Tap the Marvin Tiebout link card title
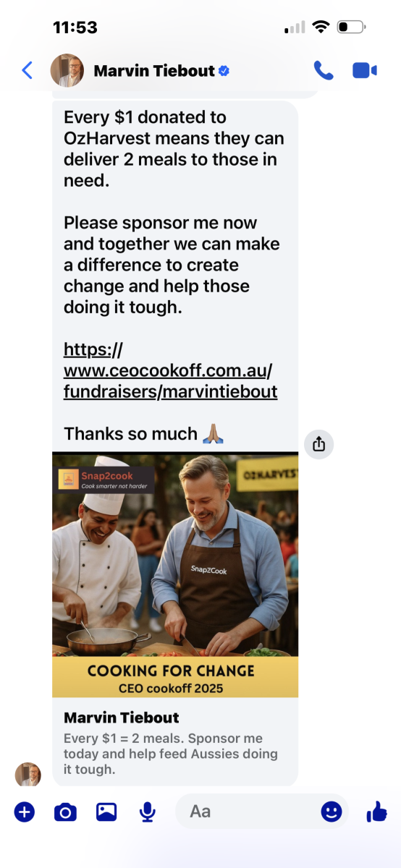Viewport: 401px width, 868px height. pyautogui.click(x=122, y=718)
